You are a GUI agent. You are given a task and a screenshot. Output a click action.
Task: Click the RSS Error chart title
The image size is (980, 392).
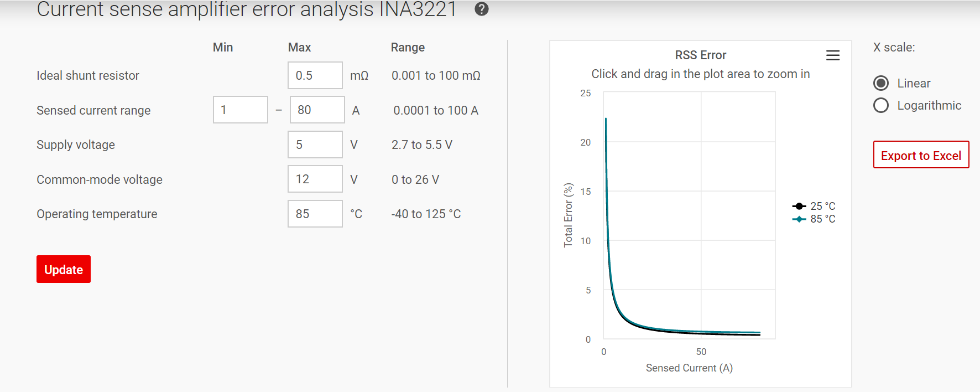[701, 55]
